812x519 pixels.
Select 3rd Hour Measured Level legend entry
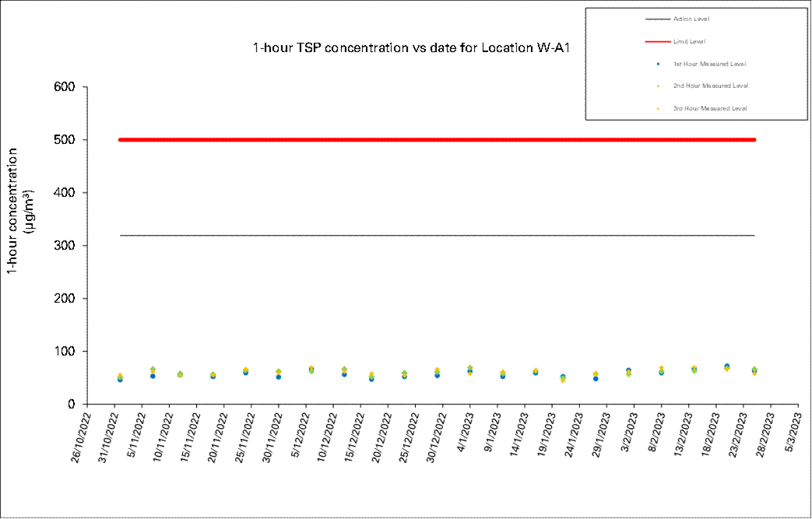point(709,108)
